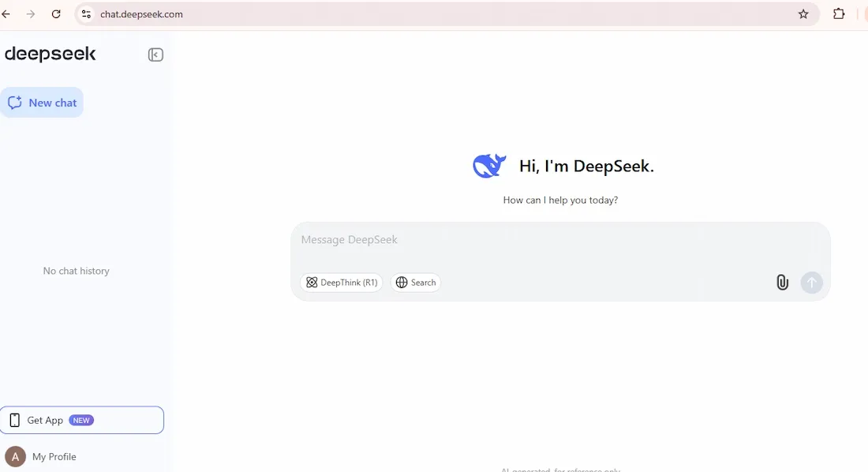This screenshot has width=868, height=472.
Task: Open the browser extensions puzzle icon
Action: [x=839, y=14]
